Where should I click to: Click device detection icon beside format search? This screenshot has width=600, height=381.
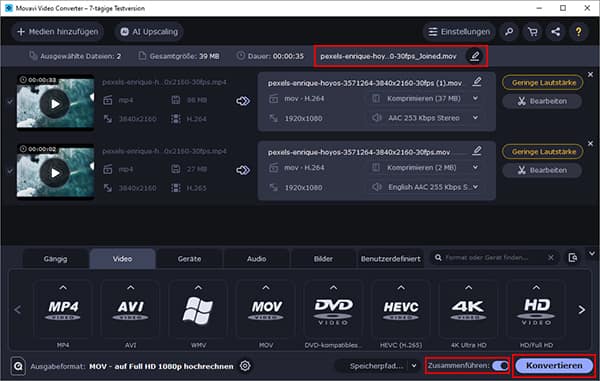pyautogui.click(x=572, y=258)
